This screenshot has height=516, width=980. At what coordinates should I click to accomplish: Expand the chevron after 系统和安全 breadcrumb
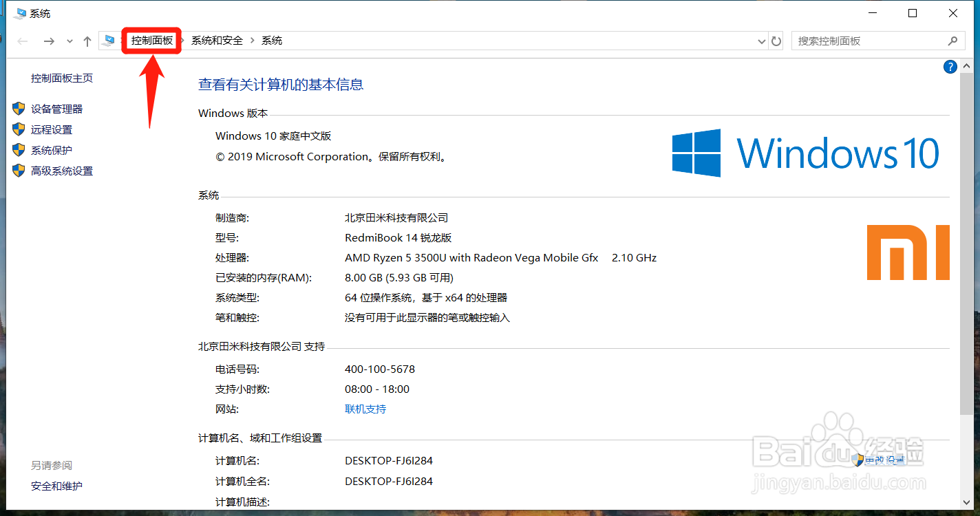253,41
